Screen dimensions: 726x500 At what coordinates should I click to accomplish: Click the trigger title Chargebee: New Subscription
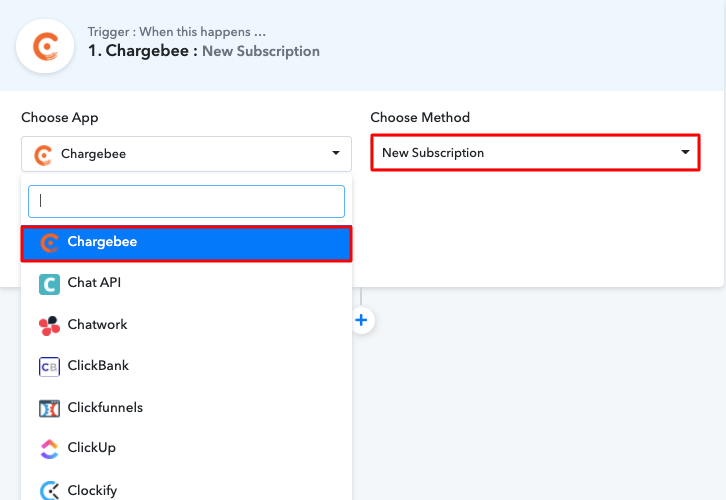(x=203, y=51)
